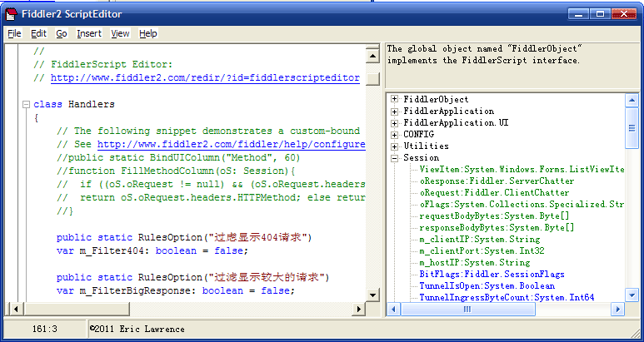Select m_hostIP:System.String entry
Viewport: 644px width, 342px height.
(474, 262)
